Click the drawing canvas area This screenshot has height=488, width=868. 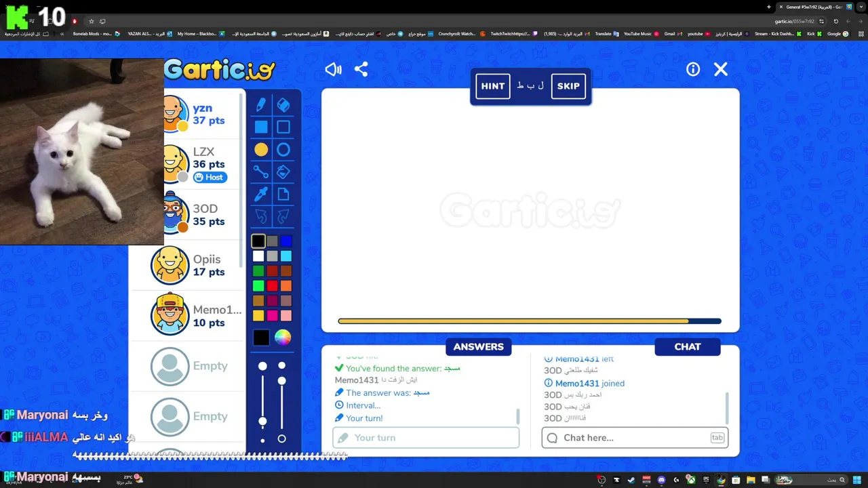pos(530,210)
